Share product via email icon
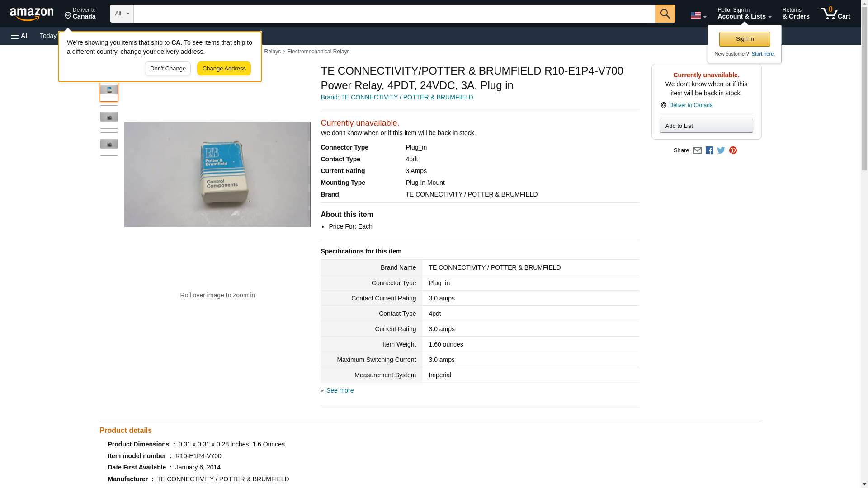This screenshot has height=488, width=868. [x=697, y=150]
